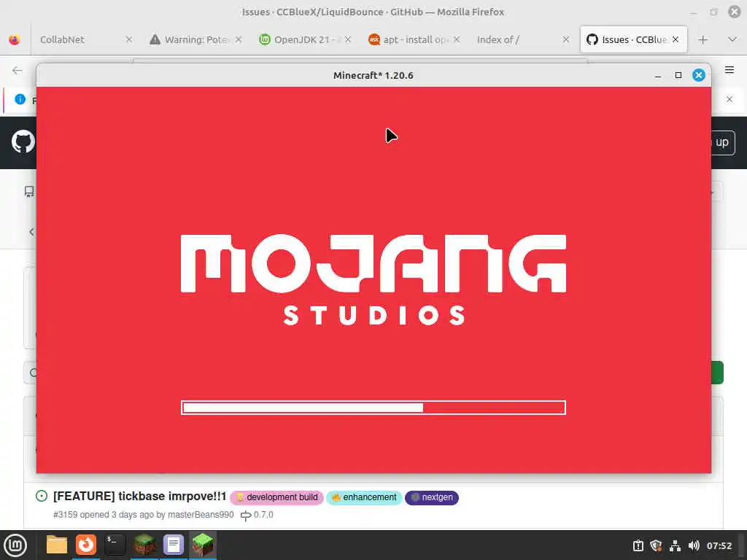The image size is (747, 560).
Task: Close the Index of / tab
Action: 566,39
